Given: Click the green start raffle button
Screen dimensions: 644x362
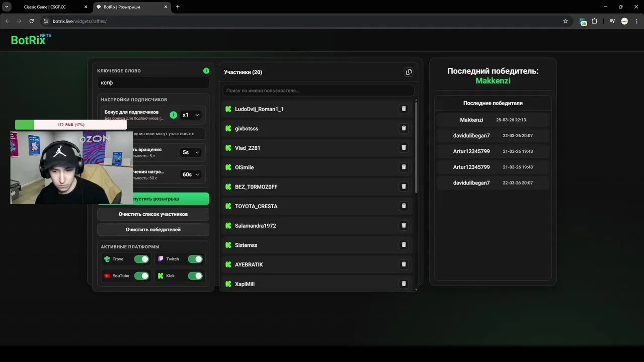Looking at the screenshot, I should pos(153,199).
